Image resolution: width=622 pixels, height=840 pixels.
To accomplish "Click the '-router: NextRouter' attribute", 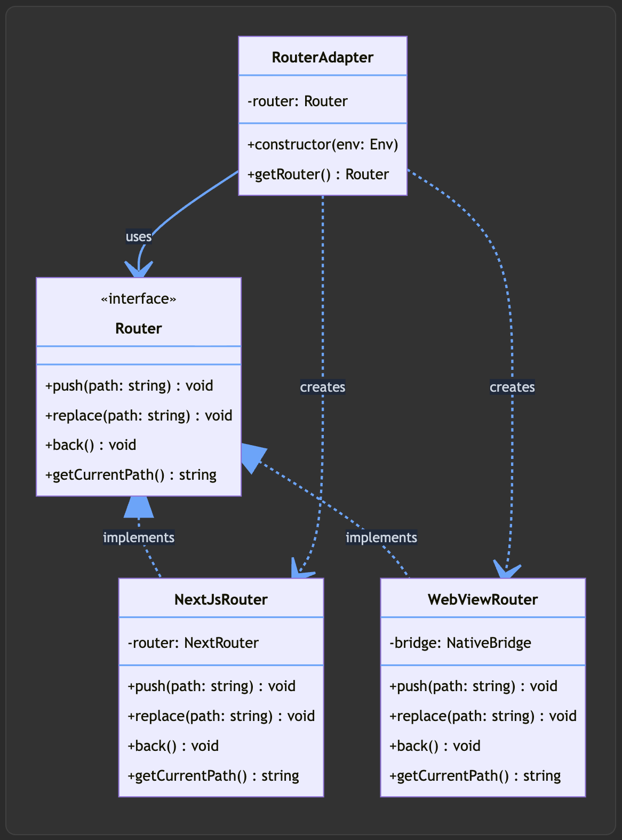I will point(193,643).
